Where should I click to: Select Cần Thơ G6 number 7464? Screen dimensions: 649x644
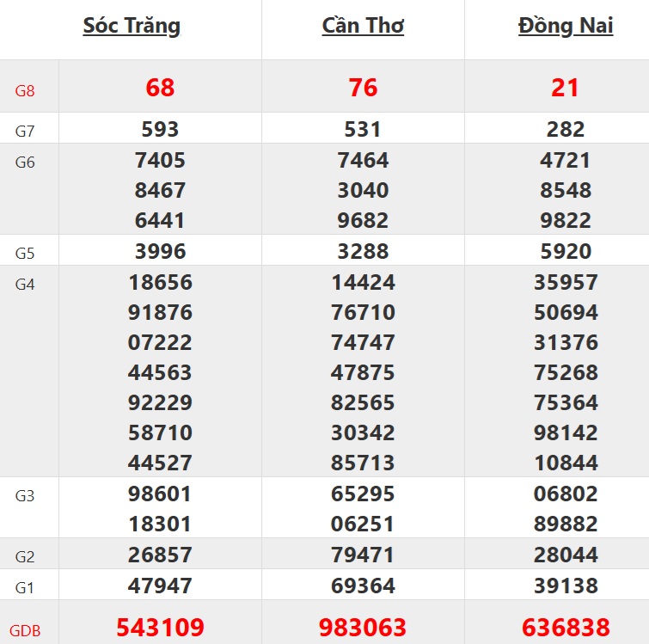(363, 160)
